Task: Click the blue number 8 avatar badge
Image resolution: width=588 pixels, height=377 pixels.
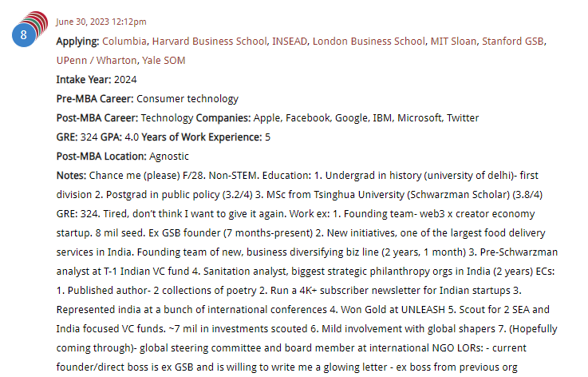Action: coord(24,35)
